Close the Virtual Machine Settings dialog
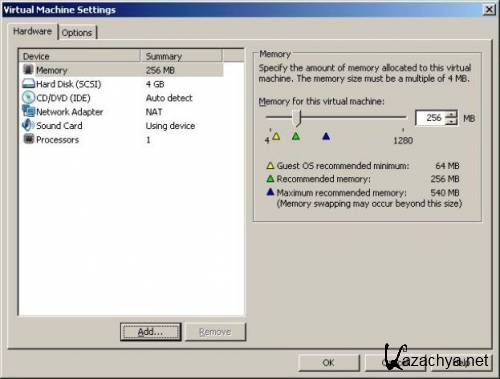 tap(489, 9)
